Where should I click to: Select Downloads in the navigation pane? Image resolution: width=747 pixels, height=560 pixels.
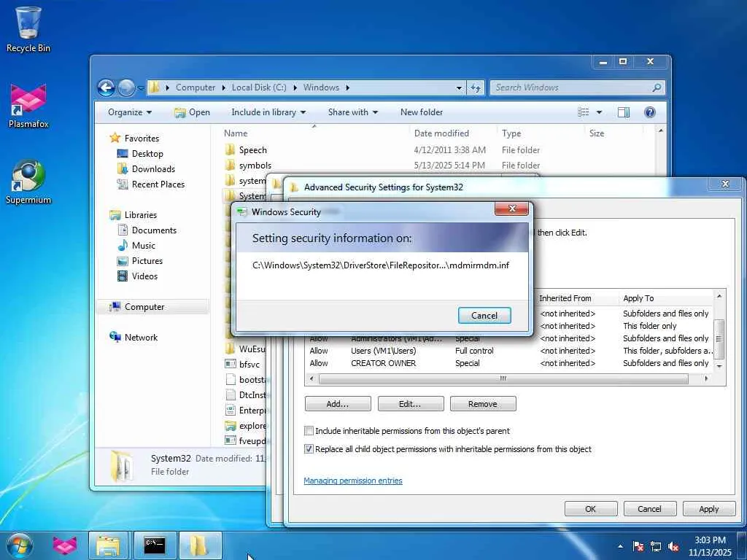click(153, 169)
